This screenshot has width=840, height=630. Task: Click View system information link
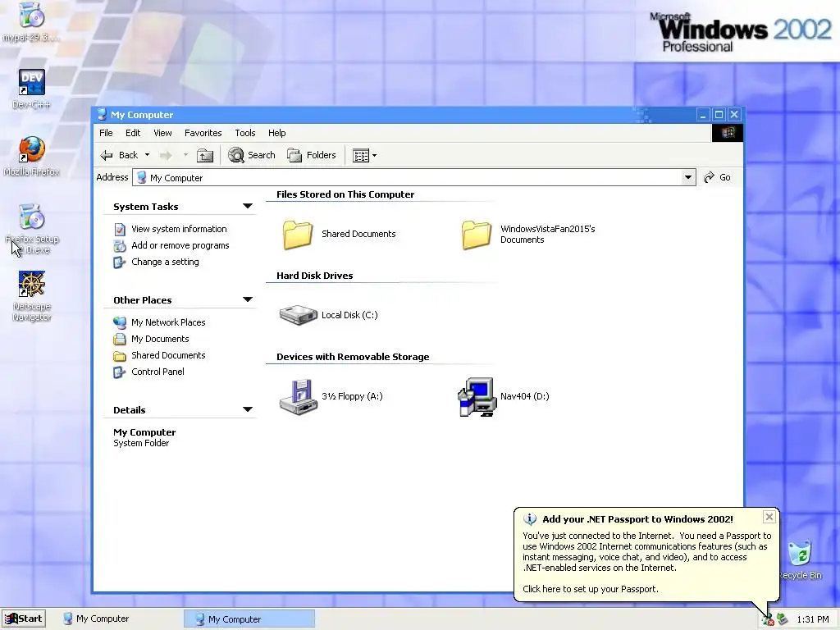[x=179, y=229]
